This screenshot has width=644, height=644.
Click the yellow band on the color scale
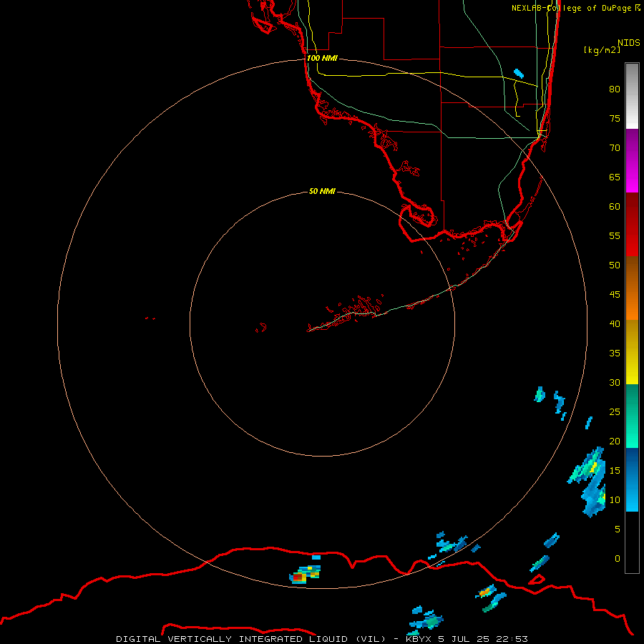[632, 352]
